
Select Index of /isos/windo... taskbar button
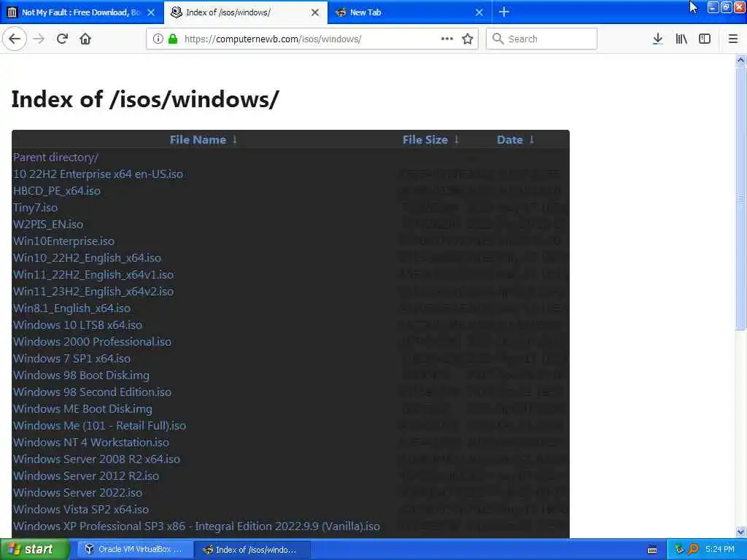(x=252, y=550)
